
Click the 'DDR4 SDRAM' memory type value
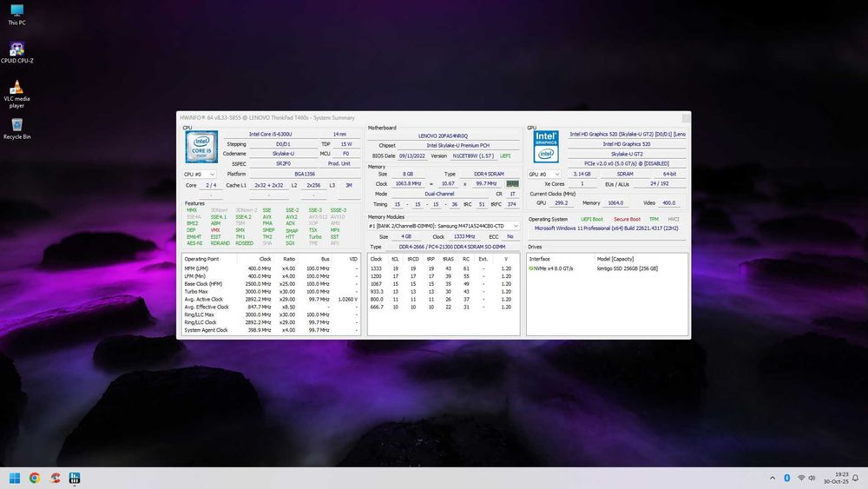[489, 174]
